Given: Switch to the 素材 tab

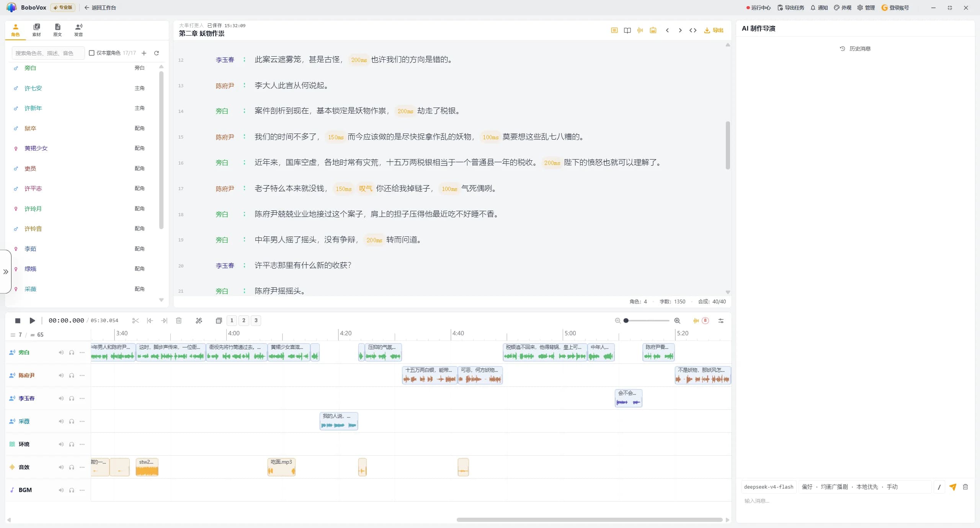Looking at the screenshot, I should tap(36, 30).
